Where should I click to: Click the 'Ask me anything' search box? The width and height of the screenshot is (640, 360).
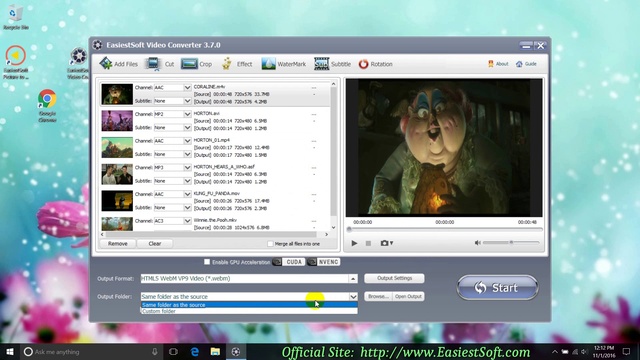click(92, 351)
